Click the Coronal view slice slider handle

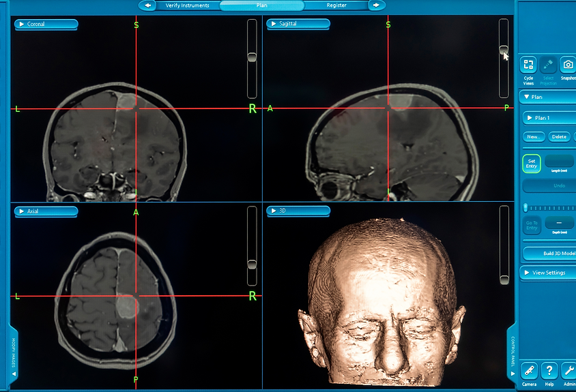tap(252, 57)
